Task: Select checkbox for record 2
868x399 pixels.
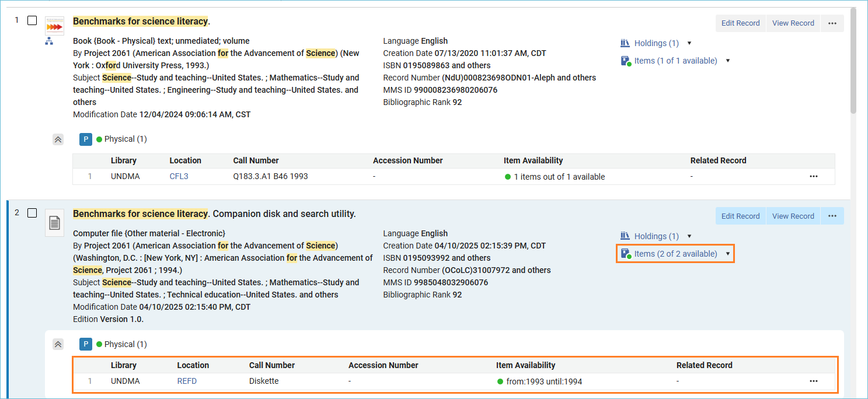Action: (x=32, y=213)
